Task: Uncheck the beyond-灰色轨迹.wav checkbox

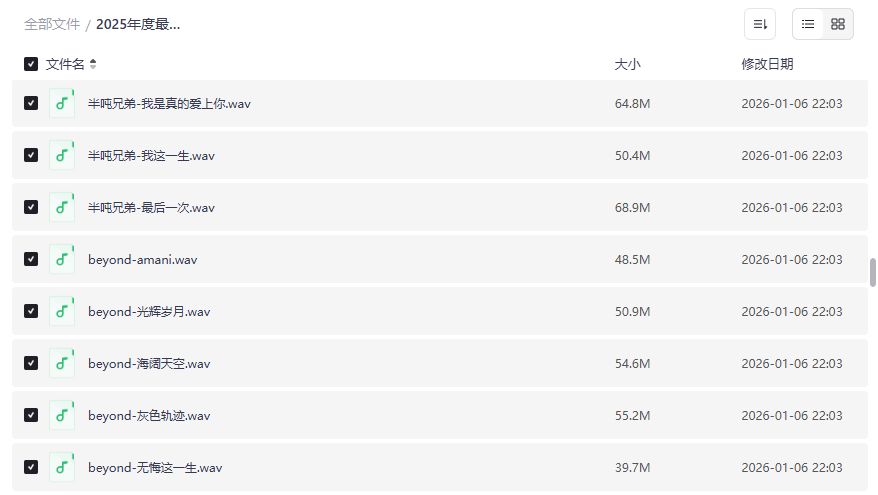Action: click(31, 415)
